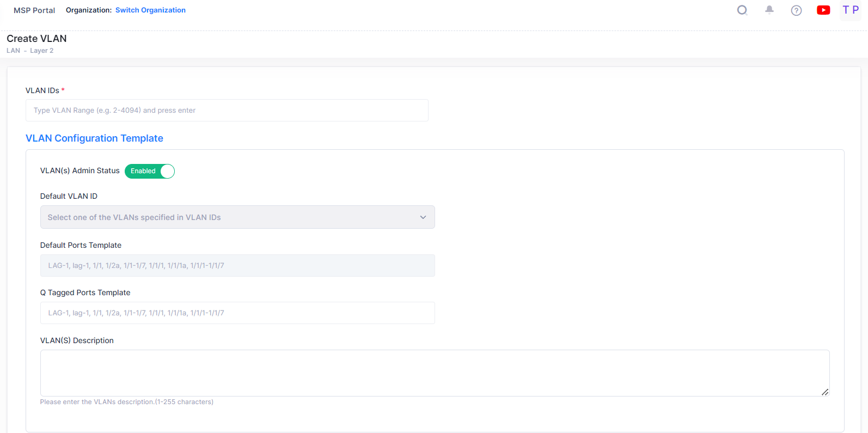Check notifications via the bell icon
Image resolution: width=868 pixels, height=433 pixels.
click(769, 10)
